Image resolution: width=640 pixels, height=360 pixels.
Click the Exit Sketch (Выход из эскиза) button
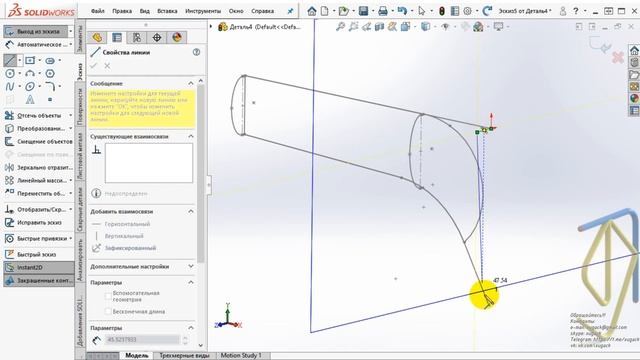[36, 31]
